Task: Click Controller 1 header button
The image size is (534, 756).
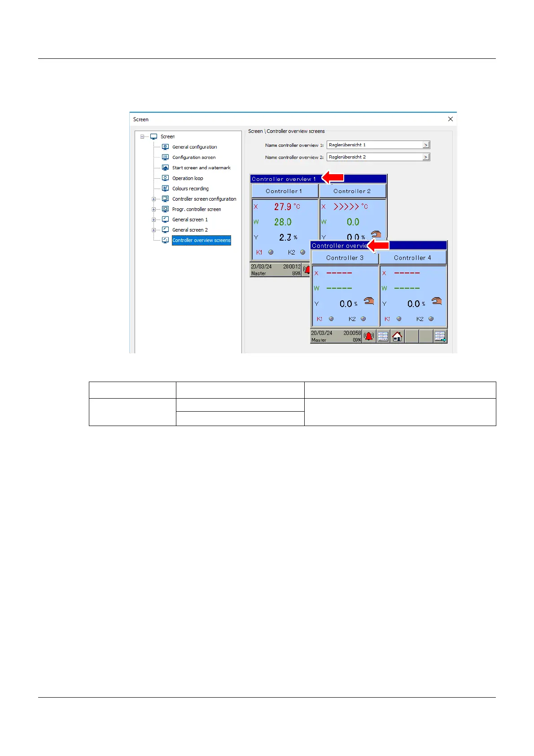Action: pyautogui.click(x=285, y=191)
